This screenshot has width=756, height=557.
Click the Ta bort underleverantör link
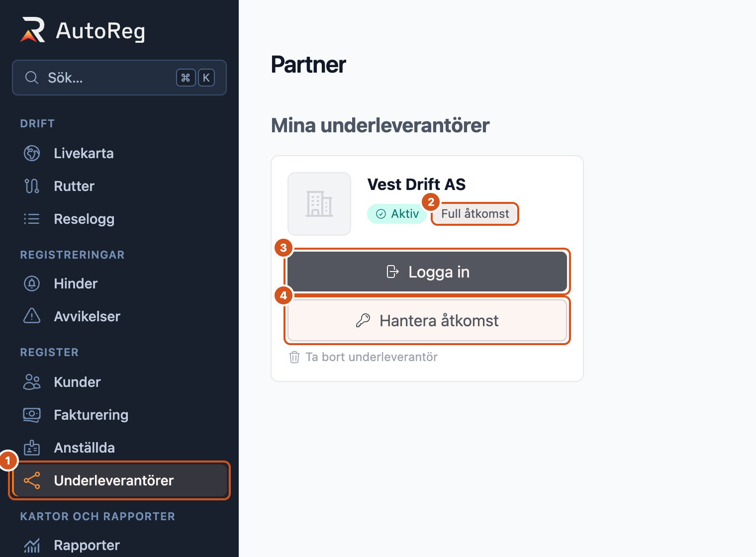(x=364, y=357)
